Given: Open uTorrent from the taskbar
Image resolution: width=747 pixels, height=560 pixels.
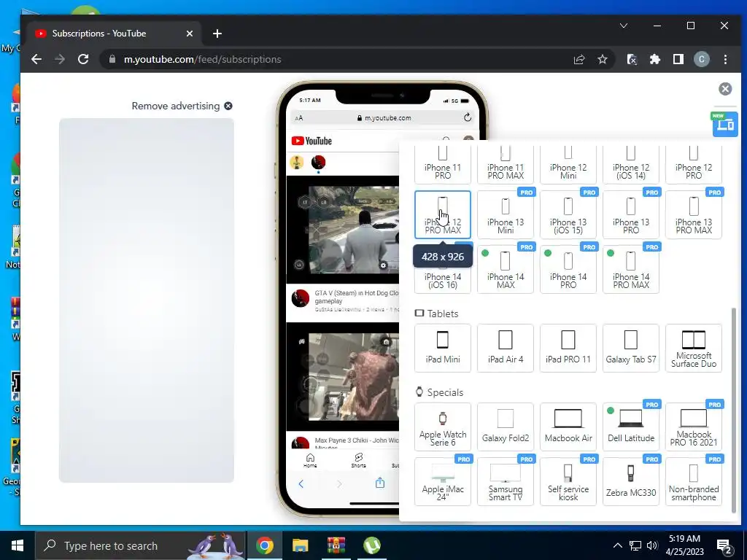Looking at the screenshot, I should coord(371,545).
